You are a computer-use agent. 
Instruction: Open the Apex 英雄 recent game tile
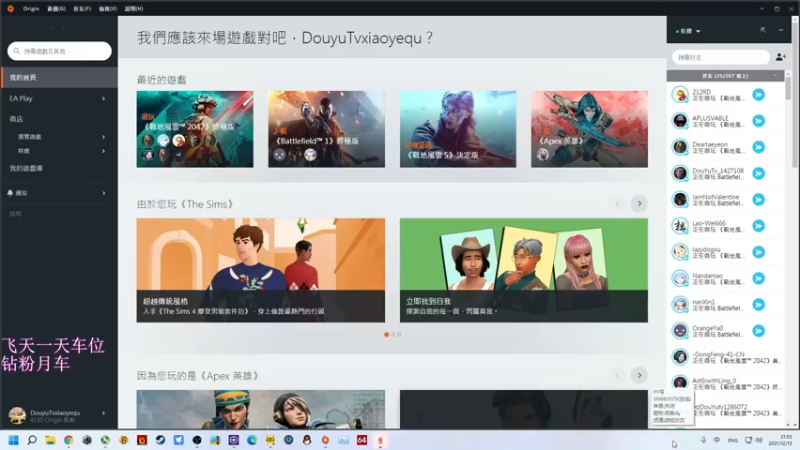tap(590, 129)
